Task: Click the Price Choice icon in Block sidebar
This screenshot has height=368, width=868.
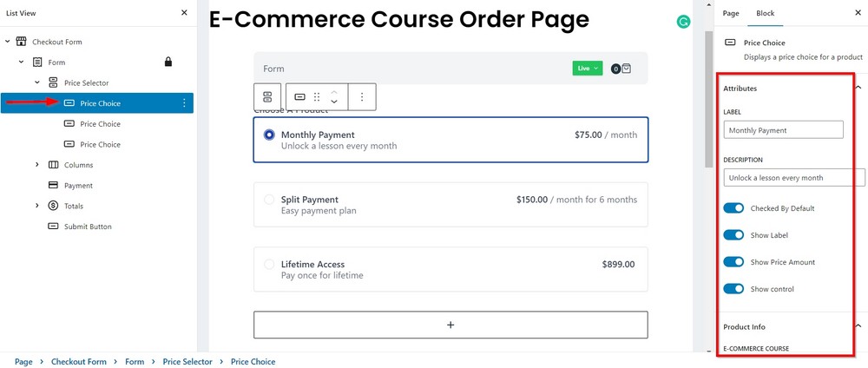Action: tap(730, 42)
